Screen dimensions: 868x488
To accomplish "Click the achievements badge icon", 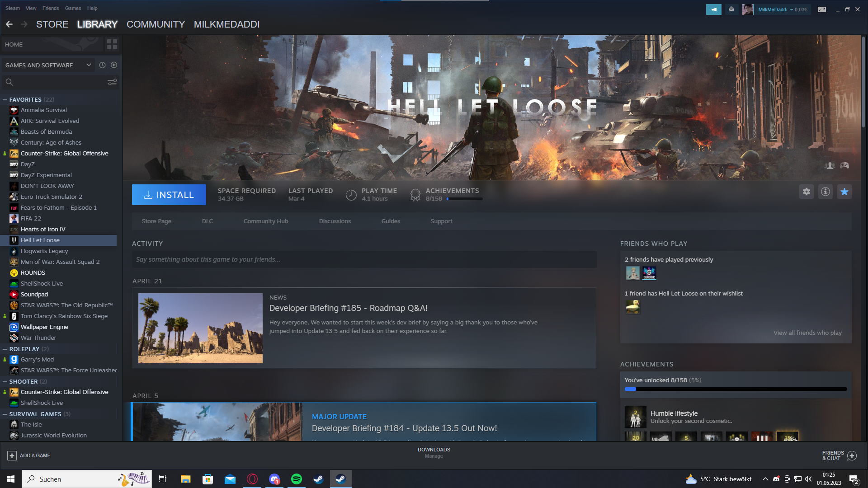I will pos(415,195).
